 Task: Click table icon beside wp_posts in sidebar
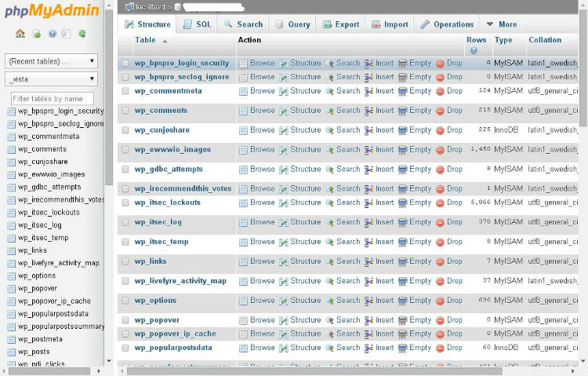click(x=12, y=352)
